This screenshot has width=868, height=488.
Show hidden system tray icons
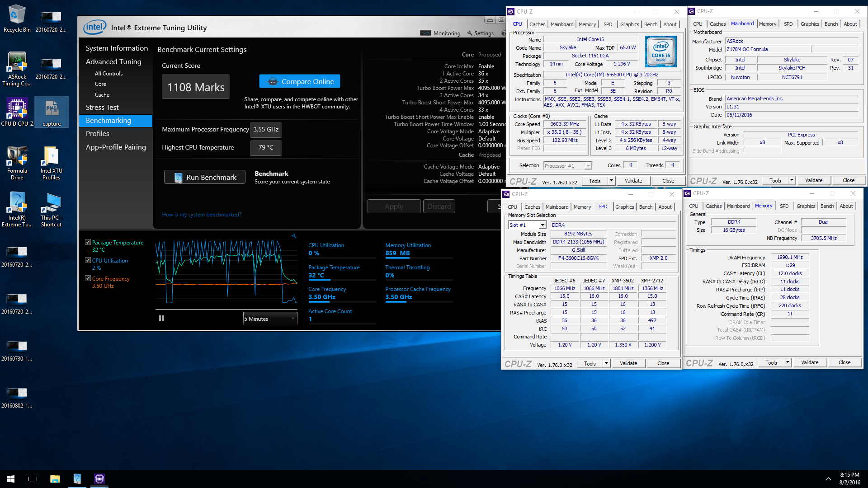coord(828,479)
